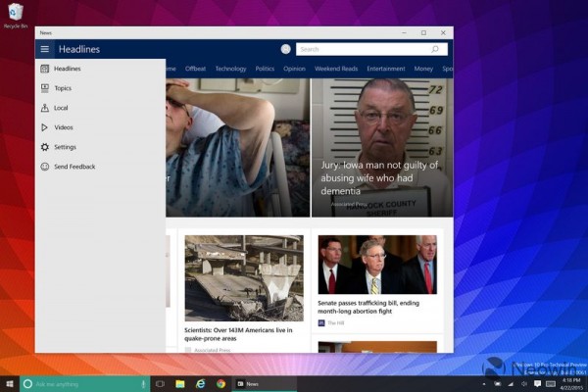
Task: Open the Videos section
Action: 64,127
